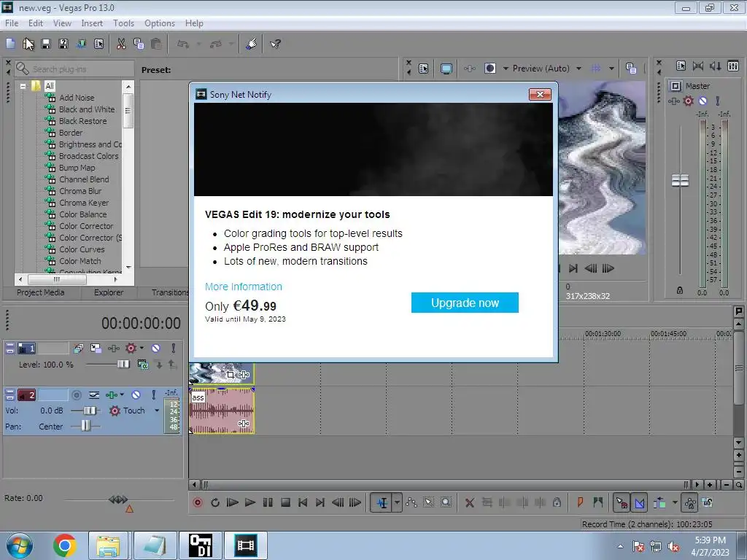Click the New project icon in the toolbar
747x560 pixels.
(10, 44)
